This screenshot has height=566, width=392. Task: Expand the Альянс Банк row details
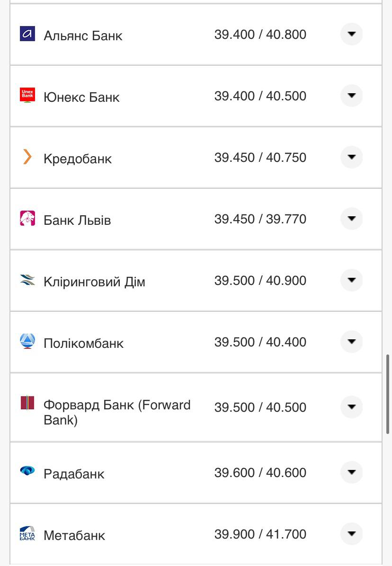351,34
